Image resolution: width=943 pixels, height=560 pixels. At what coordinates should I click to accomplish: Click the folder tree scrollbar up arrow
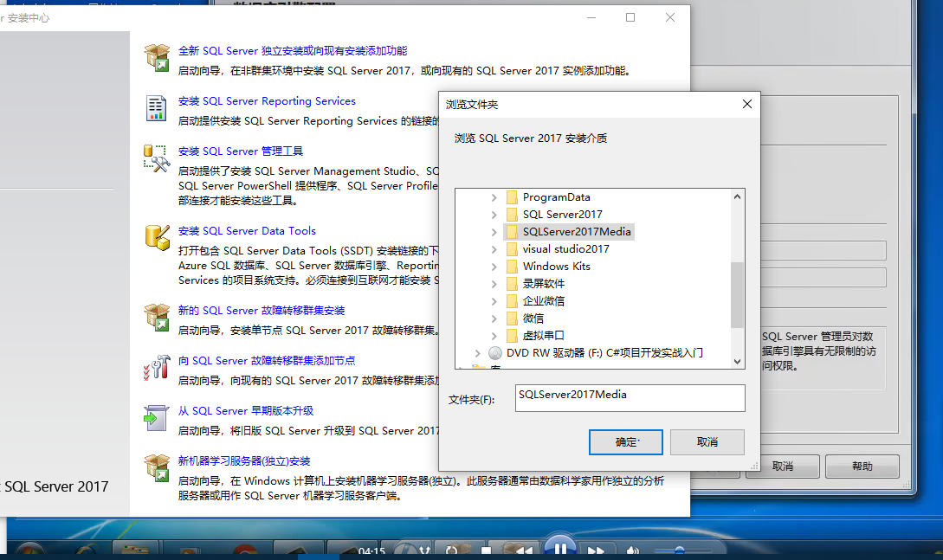click(x=737, y=196)
